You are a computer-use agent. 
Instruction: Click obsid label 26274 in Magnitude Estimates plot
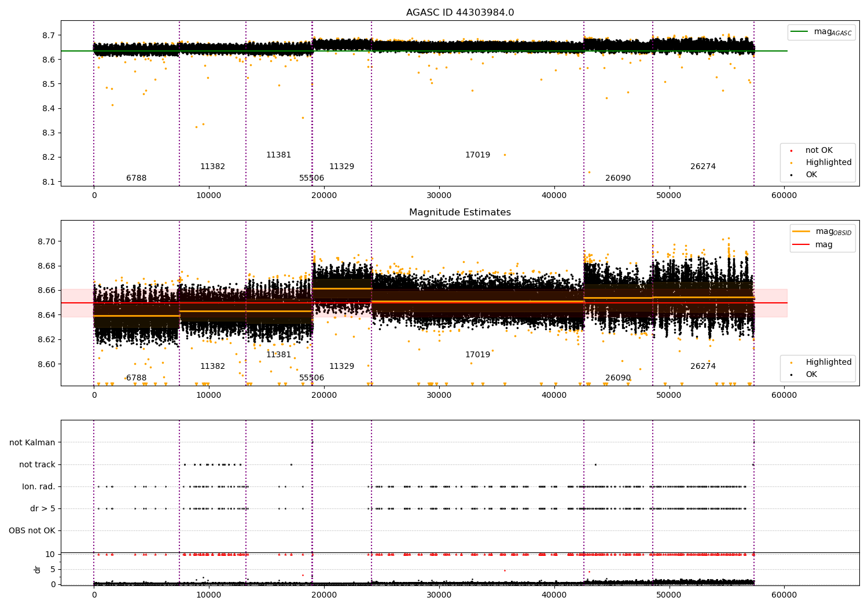703,367
